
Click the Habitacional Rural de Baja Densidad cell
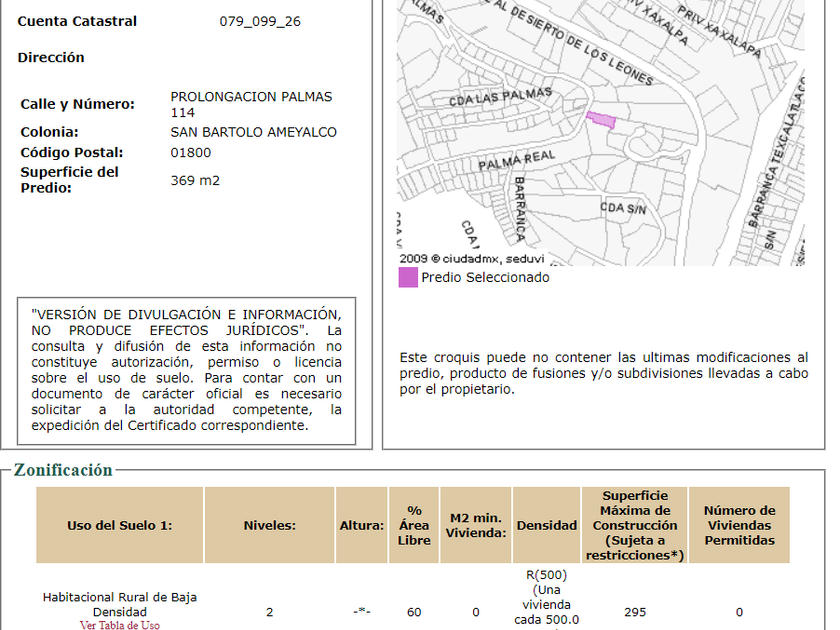[119, 604]
